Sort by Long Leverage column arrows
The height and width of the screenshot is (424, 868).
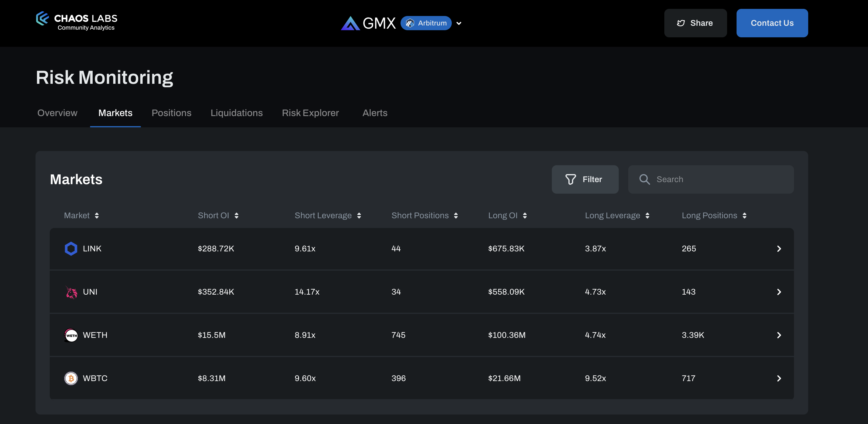click(647, 216)
